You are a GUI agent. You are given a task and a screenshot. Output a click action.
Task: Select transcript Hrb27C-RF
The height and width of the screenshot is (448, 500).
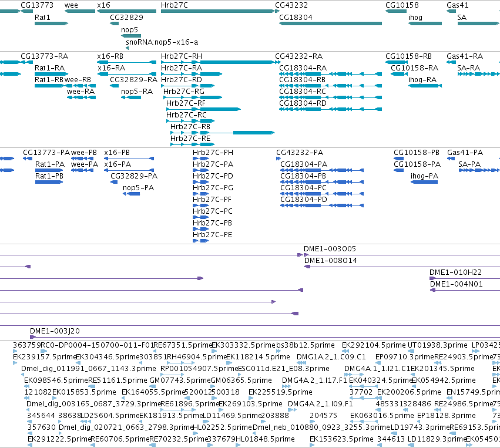click(203, 109)
